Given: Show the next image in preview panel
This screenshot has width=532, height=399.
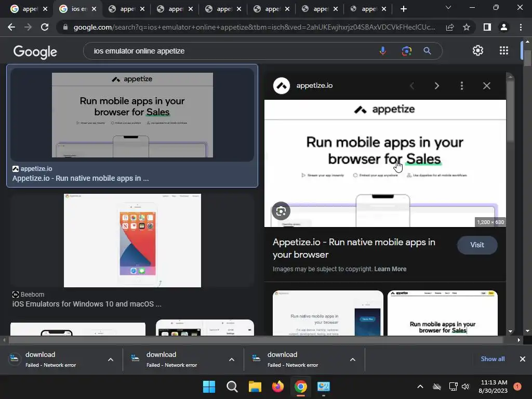Looking at the screenshot, I should (x=436, y=86).
